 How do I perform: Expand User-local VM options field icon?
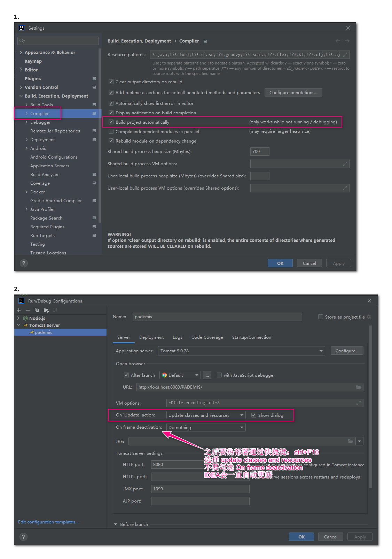pyautogui.click(x=345, y=188)
